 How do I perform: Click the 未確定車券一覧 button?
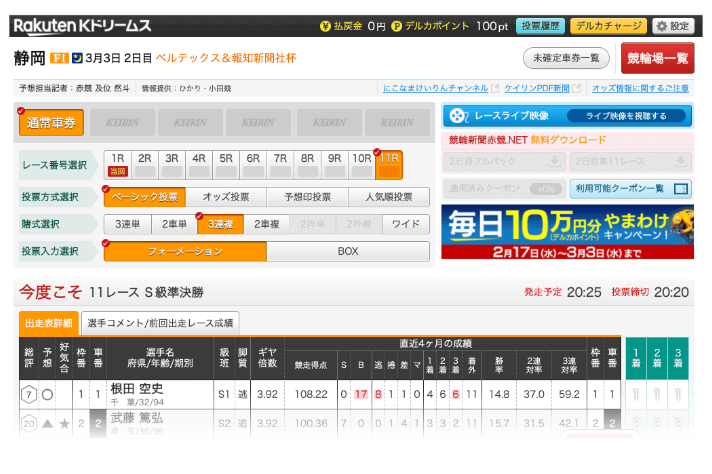(x=566, y=58)
